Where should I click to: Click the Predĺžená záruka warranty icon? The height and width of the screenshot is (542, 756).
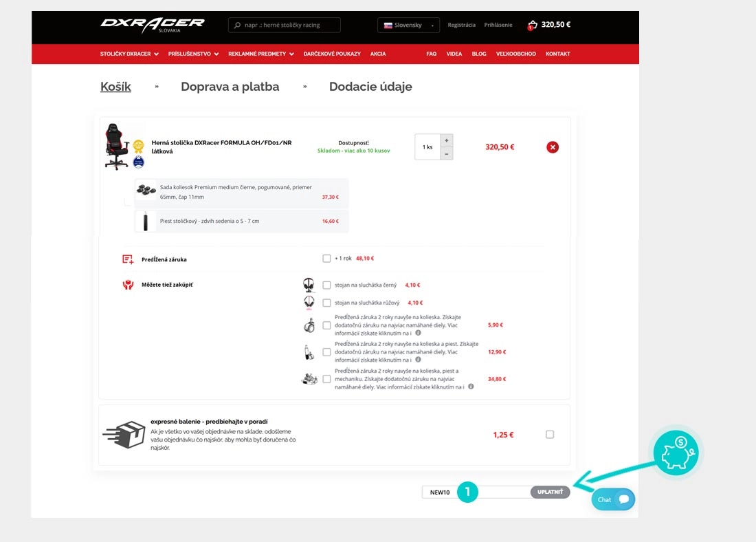pyautogui.click(x=128, y=260)
